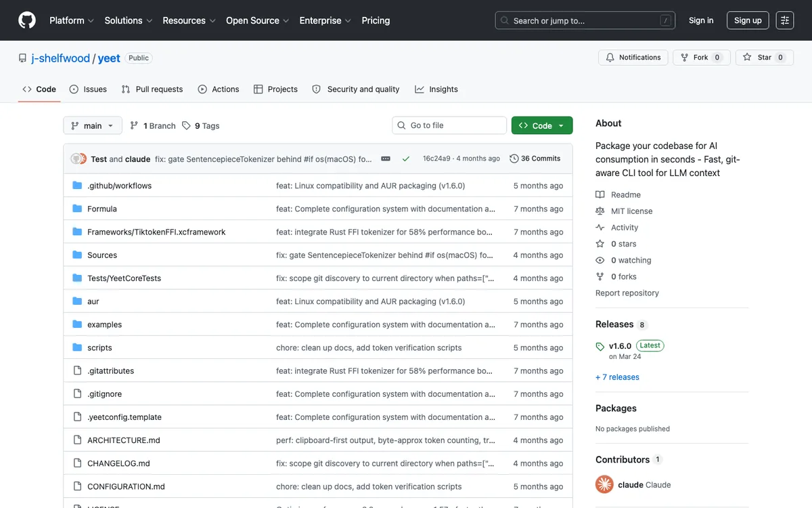This screenshot has width=812, height=508.
Task: Click the Sign in link
Action: 701,20
